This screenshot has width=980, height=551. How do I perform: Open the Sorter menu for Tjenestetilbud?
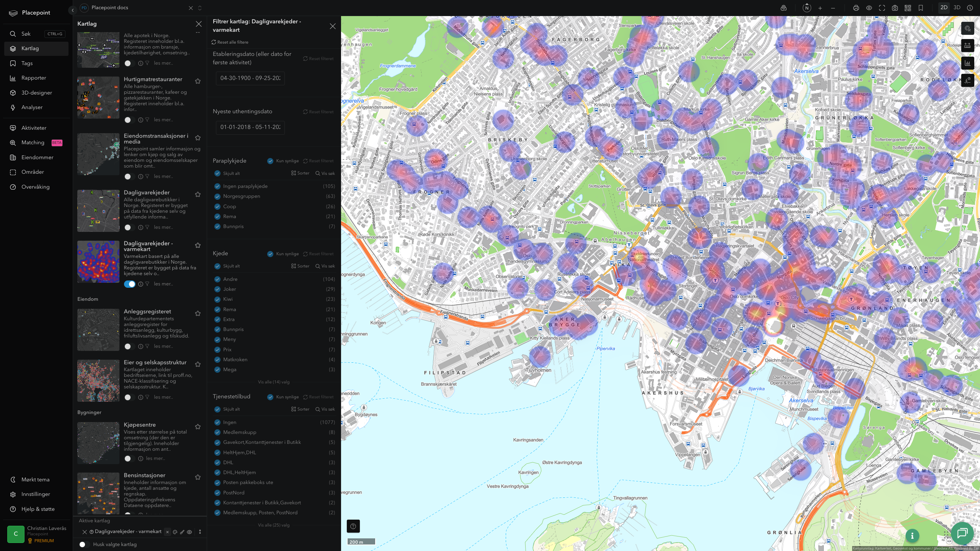(x=300, y=409)
